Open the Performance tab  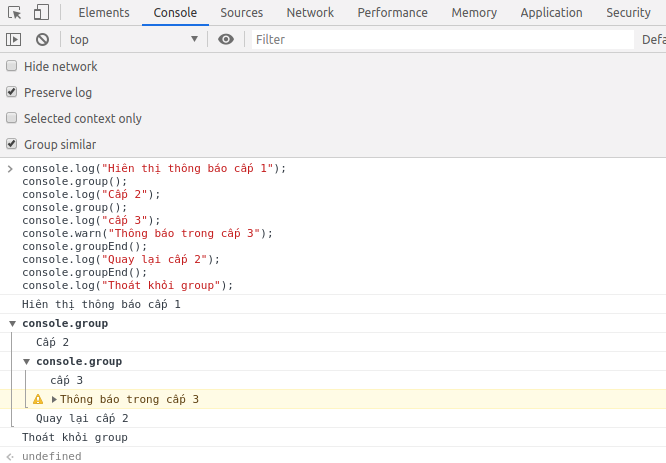pos(392,13)
